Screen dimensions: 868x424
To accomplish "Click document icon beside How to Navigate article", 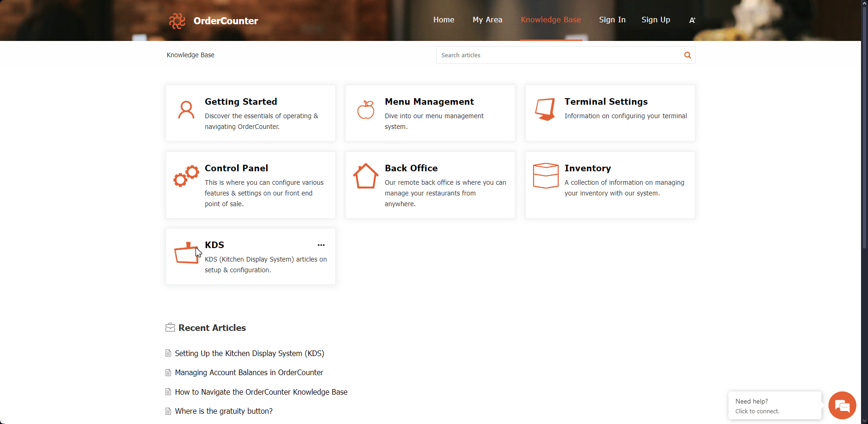I will click(x=168, y=392).
